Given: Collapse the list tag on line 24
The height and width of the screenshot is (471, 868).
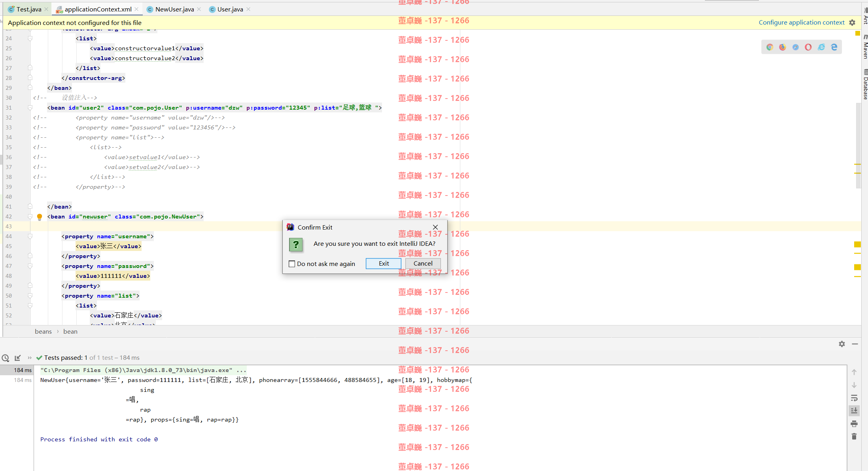Looking at the screenshot, I should (30, 38).
